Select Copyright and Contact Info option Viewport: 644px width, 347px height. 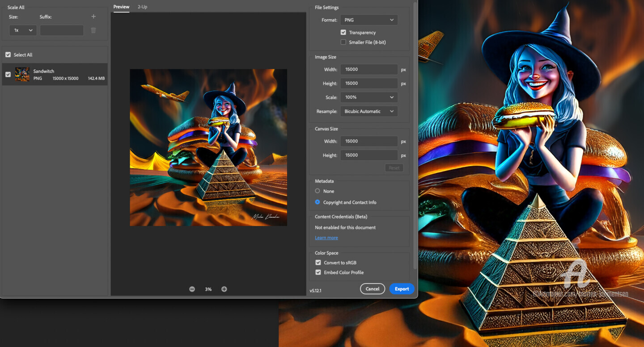(318, 202)
